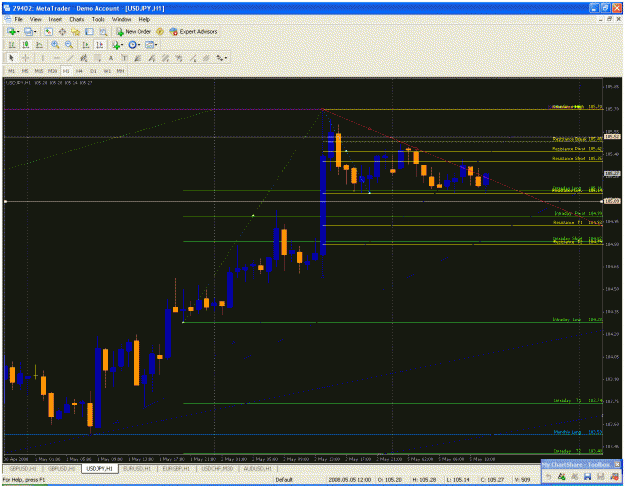Viewport: 625px width, 486px height.
Task: Open the View menu
Action: (35, 19)
